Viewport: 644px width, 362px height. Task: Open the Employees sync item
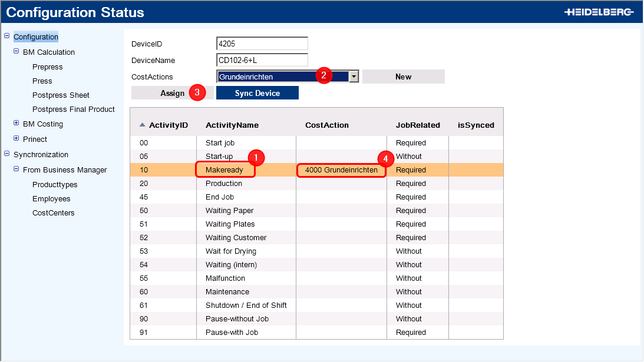51,199
